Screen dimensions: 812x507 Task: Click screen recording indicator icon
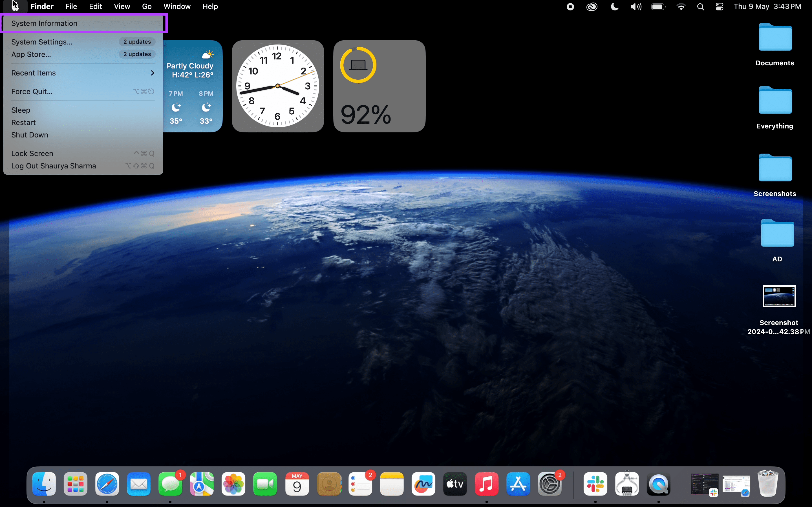[x=570, y=6]
